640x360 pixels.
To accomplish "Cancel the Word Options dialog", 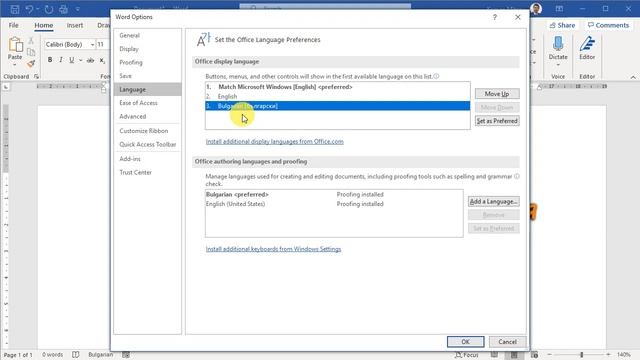I will [507, 342].
